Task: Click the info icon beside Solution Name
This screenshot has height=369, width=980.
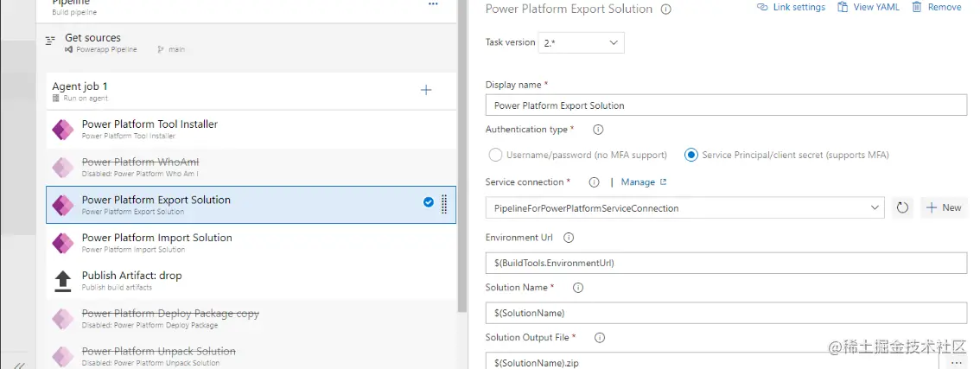Action: click(x=578, y=288)
